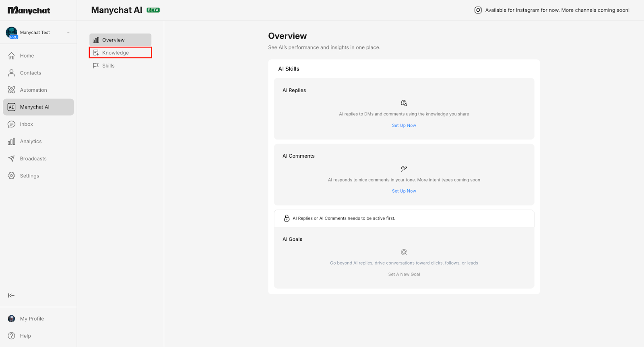
Task: Switch to the Overview tab
Action: pyautogui.click(x=120, y=40)
